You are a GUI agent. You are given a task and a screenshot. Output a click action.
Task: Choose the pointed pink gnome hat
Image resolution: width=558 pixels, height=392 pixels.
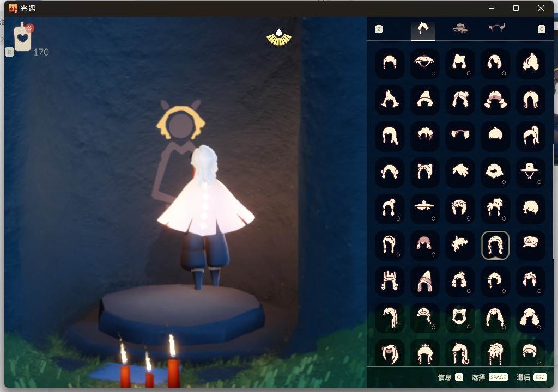424,281
